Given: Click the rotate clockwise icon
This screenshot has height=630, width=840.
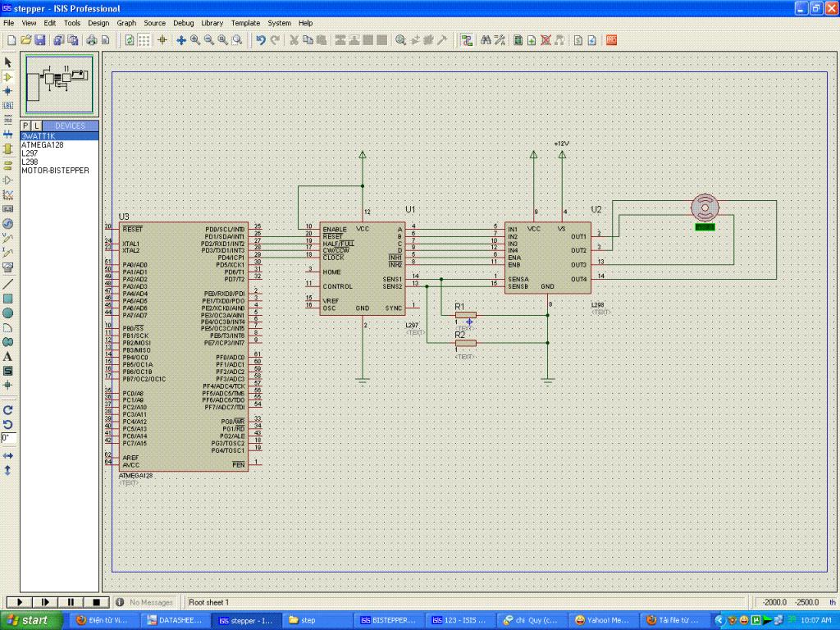Looking at the screenshot, I should (8, 409).
